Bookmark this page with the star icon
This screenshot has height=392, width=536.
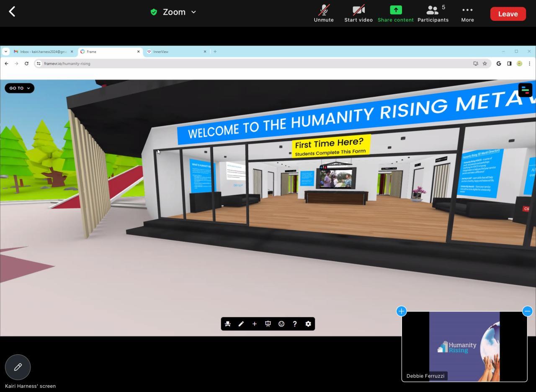point(485,64)
